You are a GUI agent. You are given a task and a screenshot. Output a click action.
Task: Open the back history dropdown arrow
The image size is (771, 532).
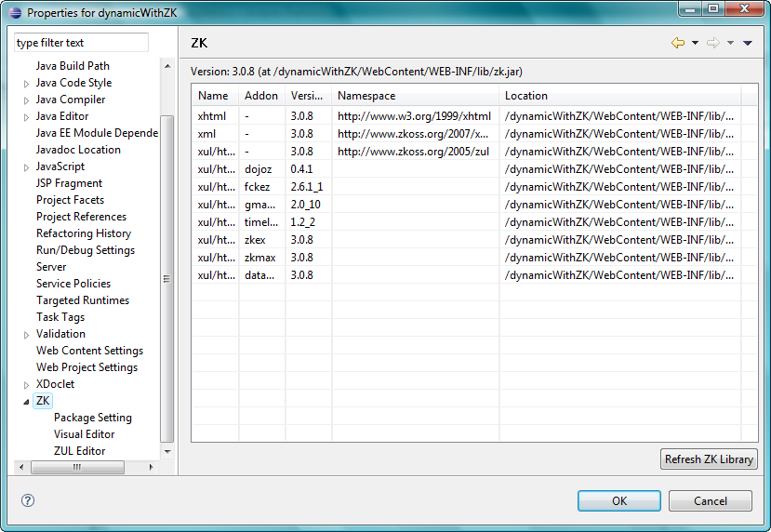click(x=695, y=43)
